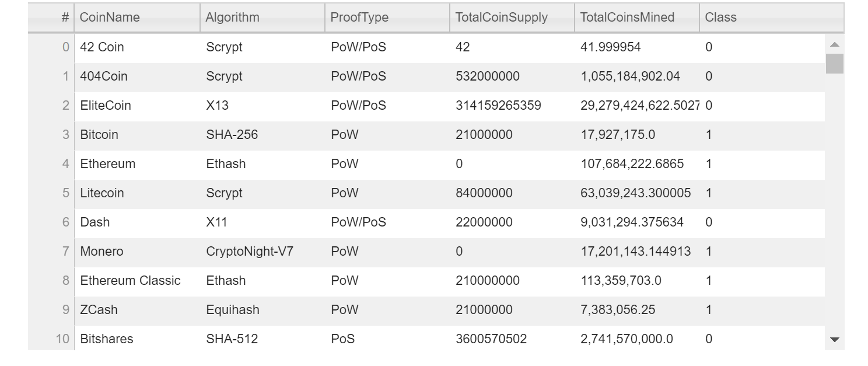The height and width of the screenshot is (366, 868).
Task: Click row index 0 for 42 Coin
Action: point(64,47)
